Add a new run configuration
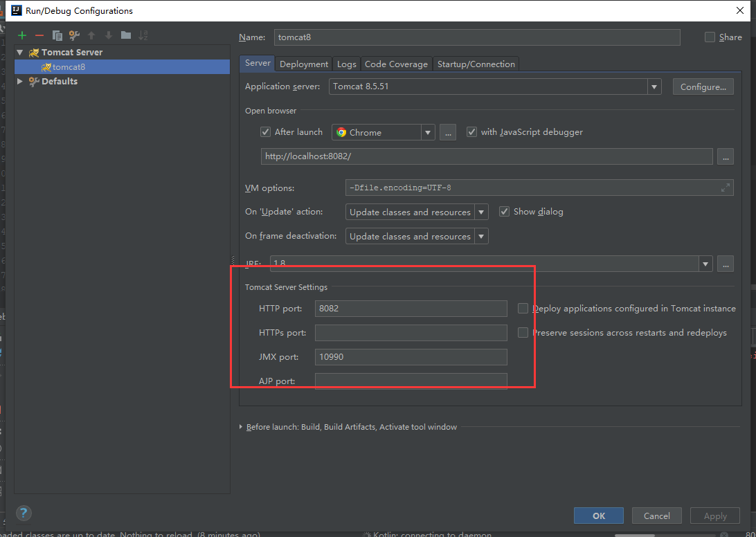The height and width of the screenshot is (537, 756). coord(21,35)
